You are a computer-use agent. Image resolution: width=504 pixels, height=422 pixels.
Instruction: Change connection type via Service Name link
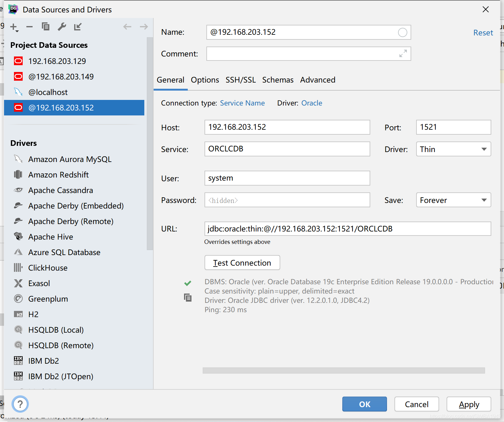click(242, 103)
